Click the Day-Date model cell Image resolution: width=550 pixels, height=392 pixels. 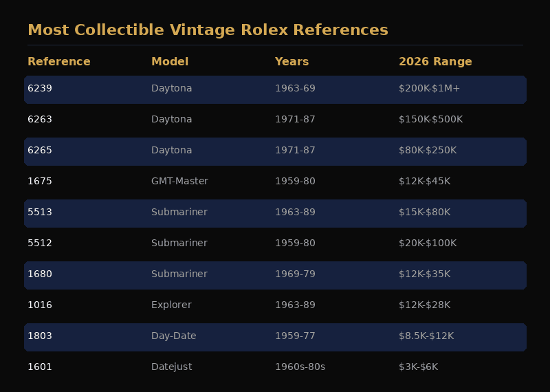(x=174, y=336)
